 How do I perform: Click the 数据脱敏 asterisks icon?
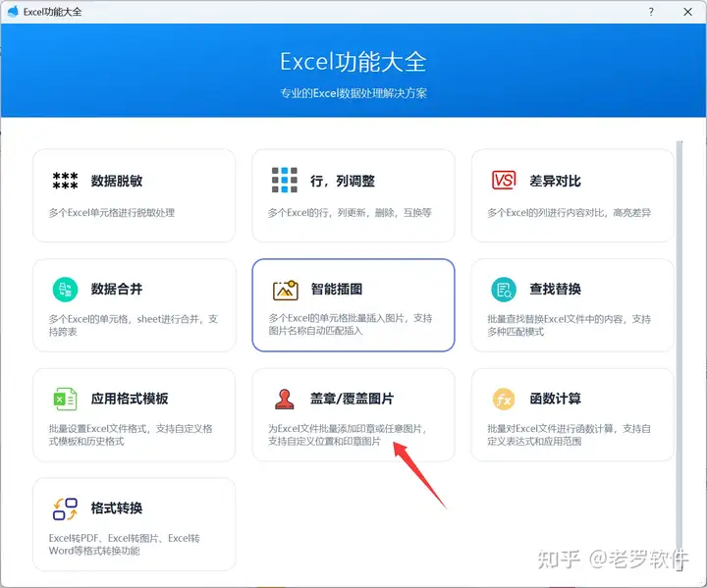(66, 181)
